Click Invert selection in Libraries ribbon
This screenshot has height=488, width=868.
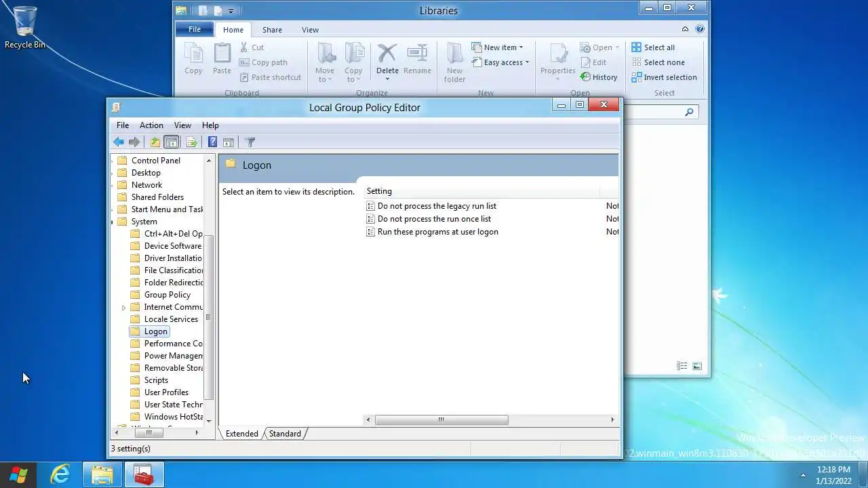tap(664, 77)
